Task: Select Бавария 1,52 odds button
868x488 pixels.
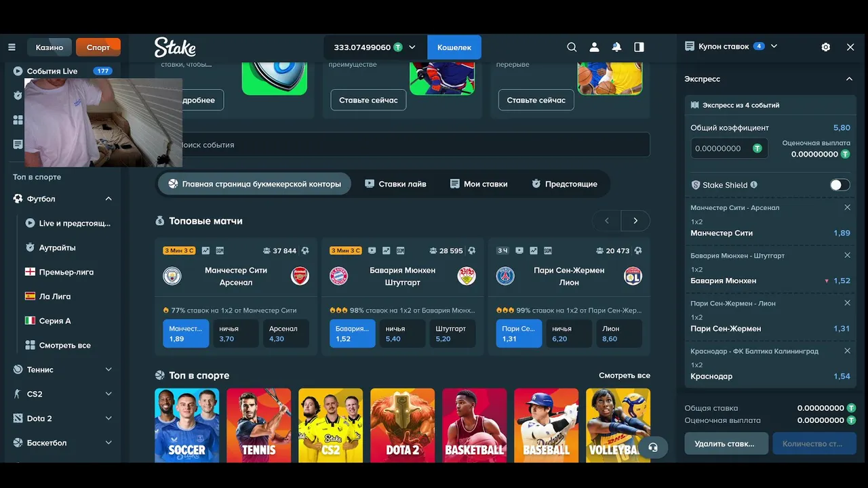Action: tap(353, 333)
